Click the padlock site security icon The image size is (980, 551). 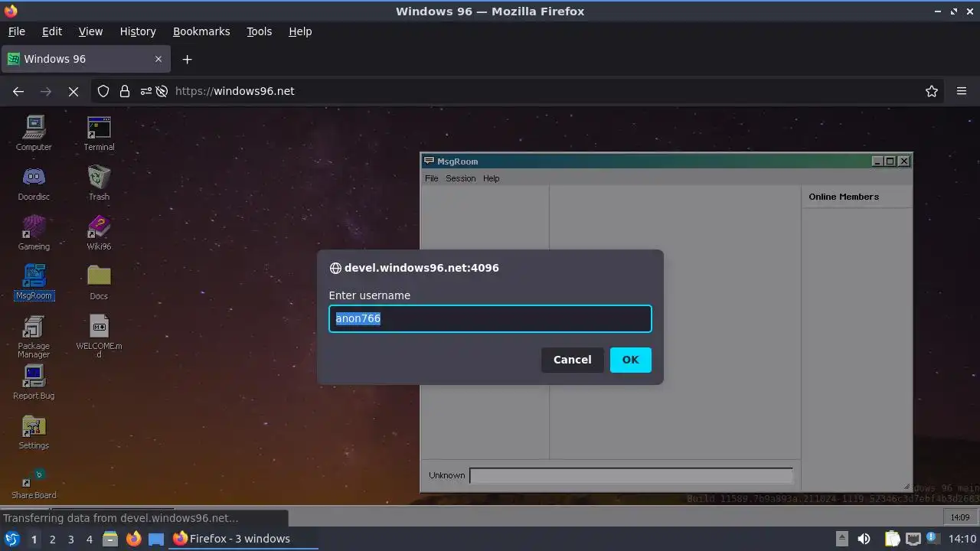(125, 91)
